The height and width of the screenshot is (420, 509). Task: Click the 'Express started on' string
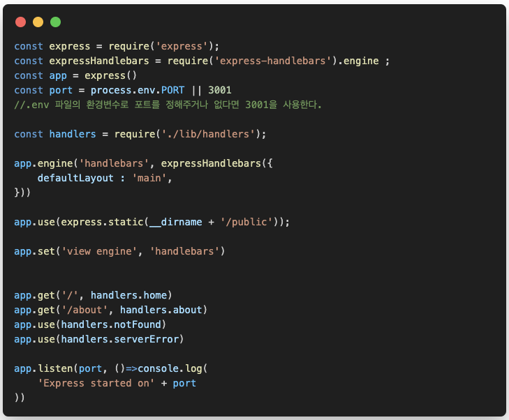click(96, 383)
